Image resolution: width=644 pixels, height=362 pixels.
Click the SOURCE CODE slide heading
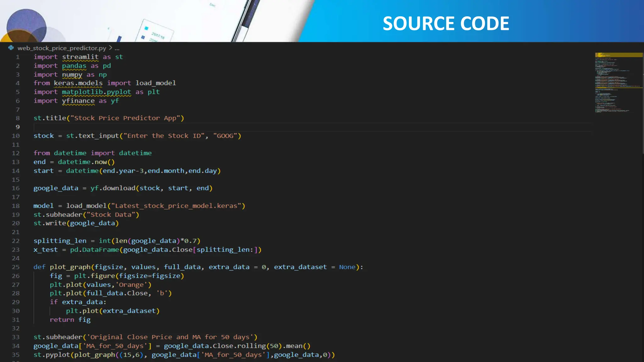446,24
